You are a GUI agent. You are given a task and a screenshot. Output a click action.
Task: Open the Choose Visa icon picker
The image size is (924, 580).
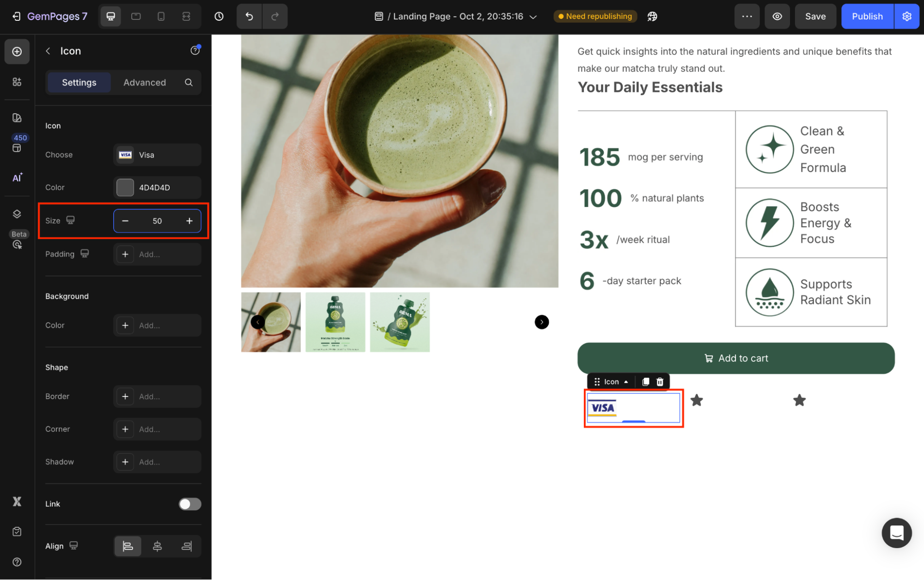[x=157, y=155]
